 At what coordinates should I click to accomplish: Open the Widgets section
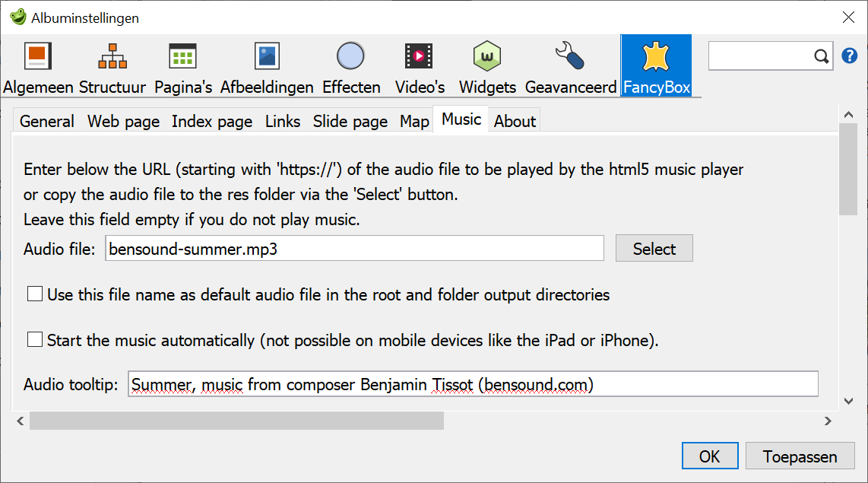(x=486, y=56)
